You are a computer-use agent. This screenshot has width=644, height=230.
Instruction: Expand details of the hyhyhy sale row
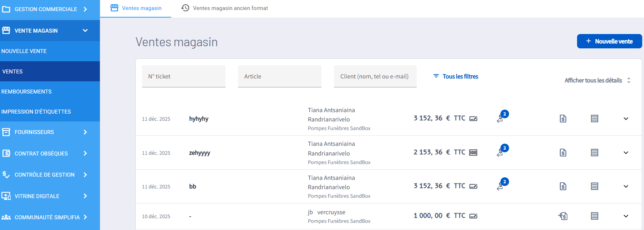[x=626, y=119]
